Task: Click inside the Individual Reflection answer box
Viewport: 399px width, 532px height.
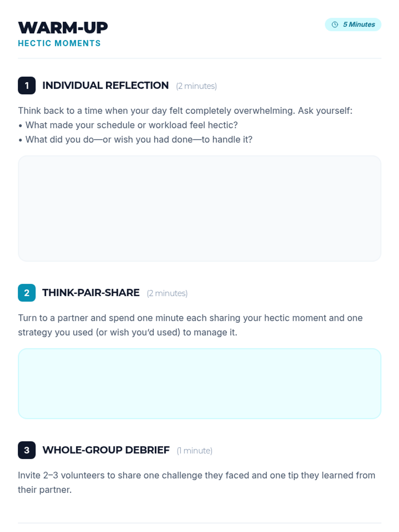Action: pos(199,208)
